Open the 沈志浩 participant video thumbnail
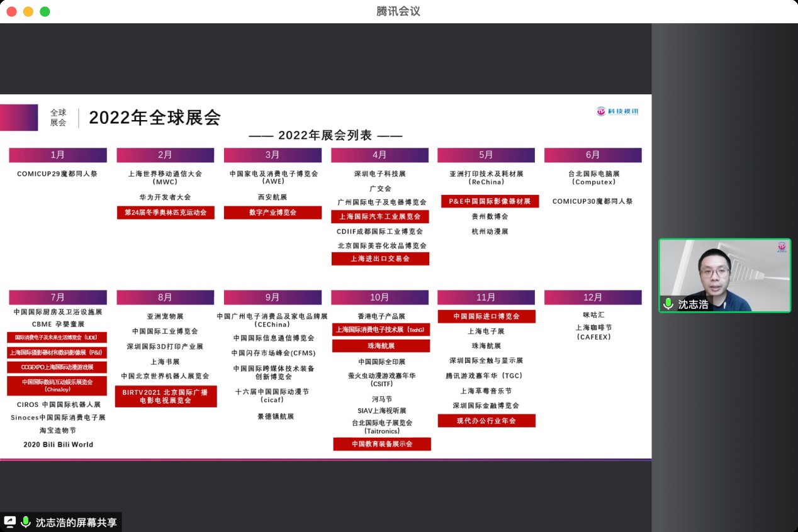Screen dimensions: 798x532 724,275
